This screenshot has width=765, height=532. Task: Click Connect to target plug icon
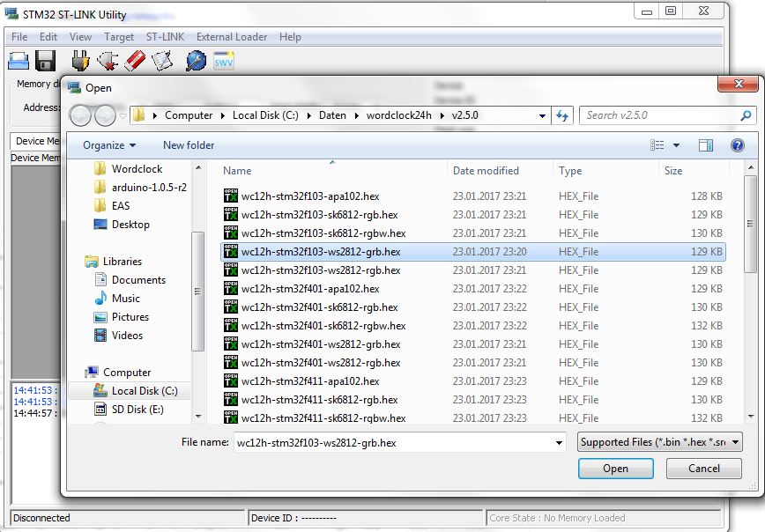pyautogui.click(x=80, y=61)
